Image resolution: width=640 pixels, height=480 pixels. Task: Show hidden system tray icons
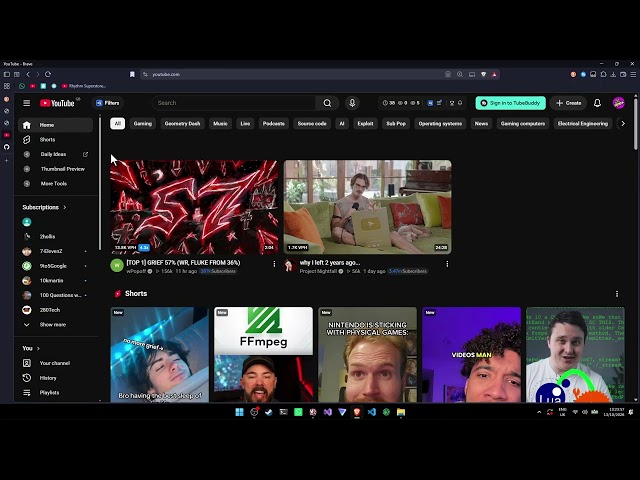(x=539, y=412)
